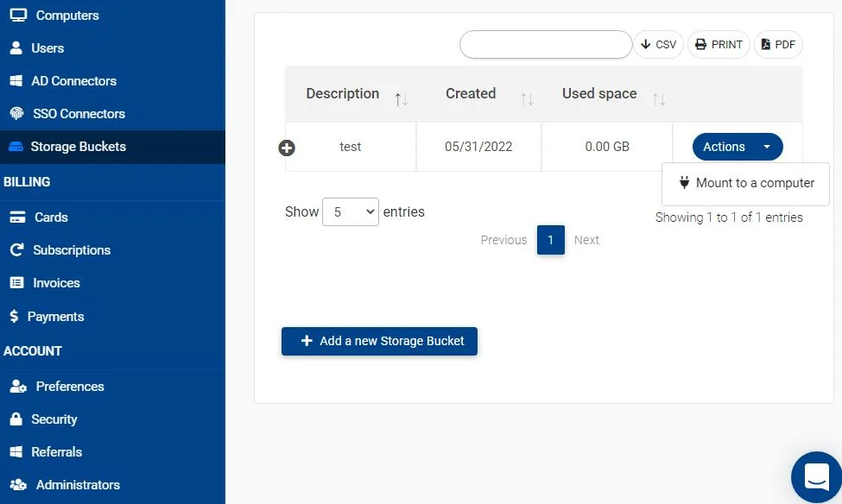
Task: Print the storage buckets table
Action: coord(719,45)
